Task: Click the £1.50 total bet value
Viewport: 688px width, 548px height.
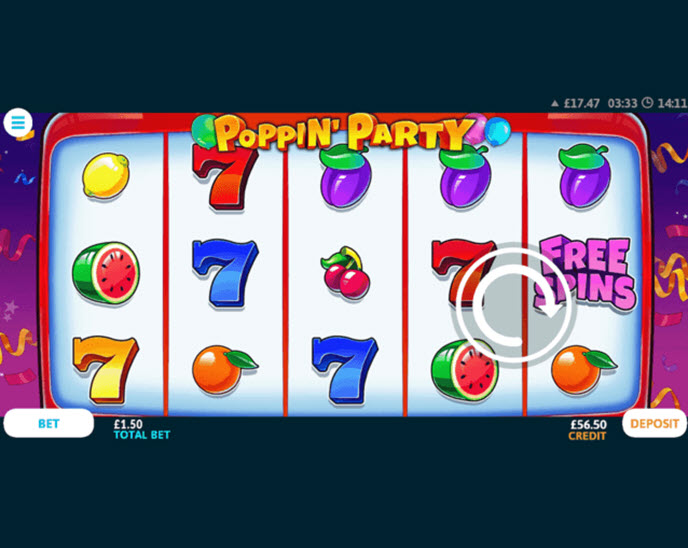Action: [x=128, y=424]
